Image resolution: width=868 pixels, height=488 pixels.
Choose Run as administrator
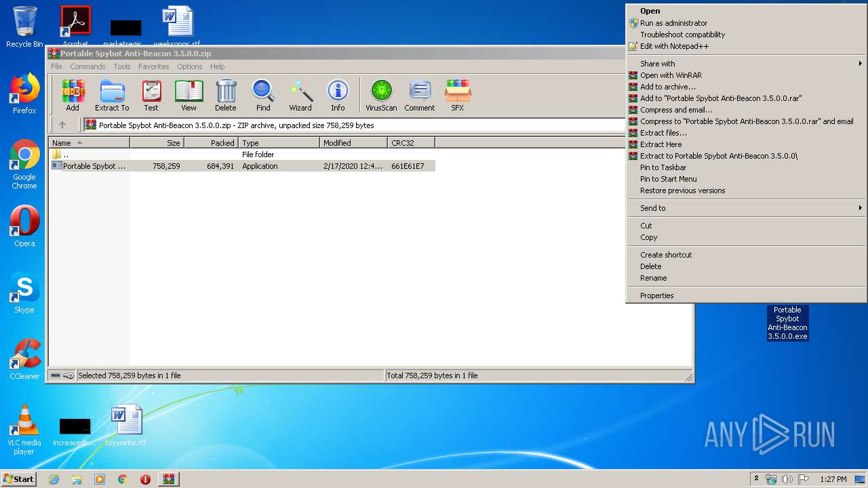point(746,23)
